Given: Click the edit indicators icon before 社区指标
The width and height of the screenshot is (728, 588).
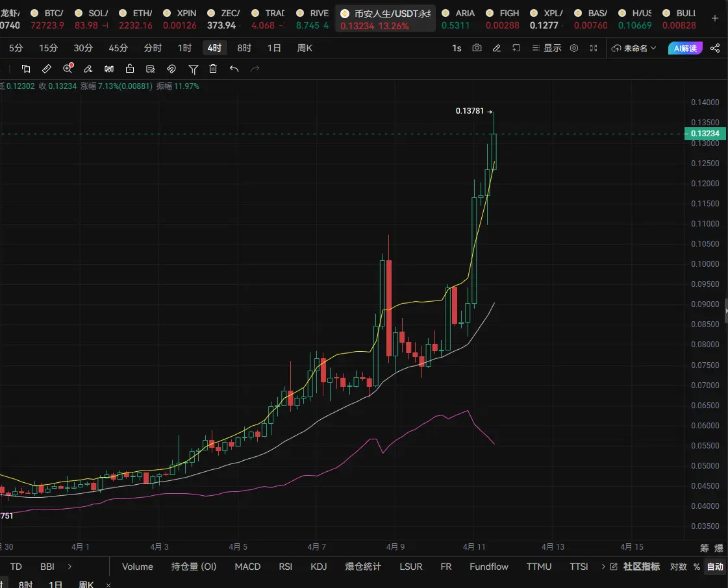Looking at the screenshot, I should [614, 566].
